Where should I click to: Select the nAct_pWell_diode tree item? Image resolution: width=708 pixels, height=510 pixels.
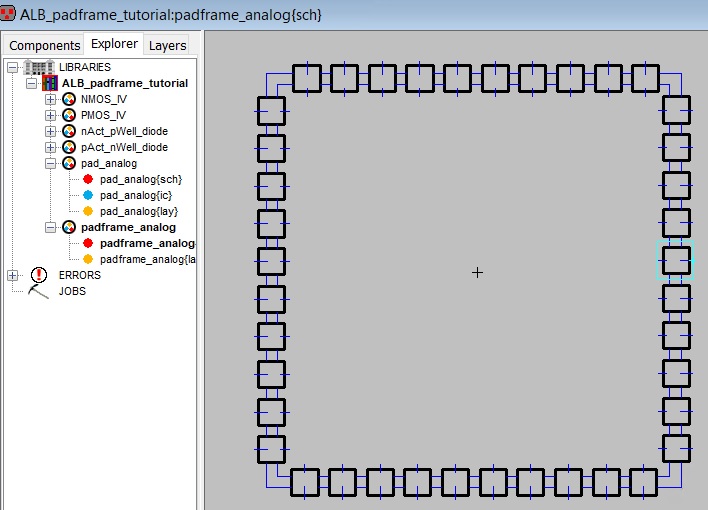coord(124,131)
